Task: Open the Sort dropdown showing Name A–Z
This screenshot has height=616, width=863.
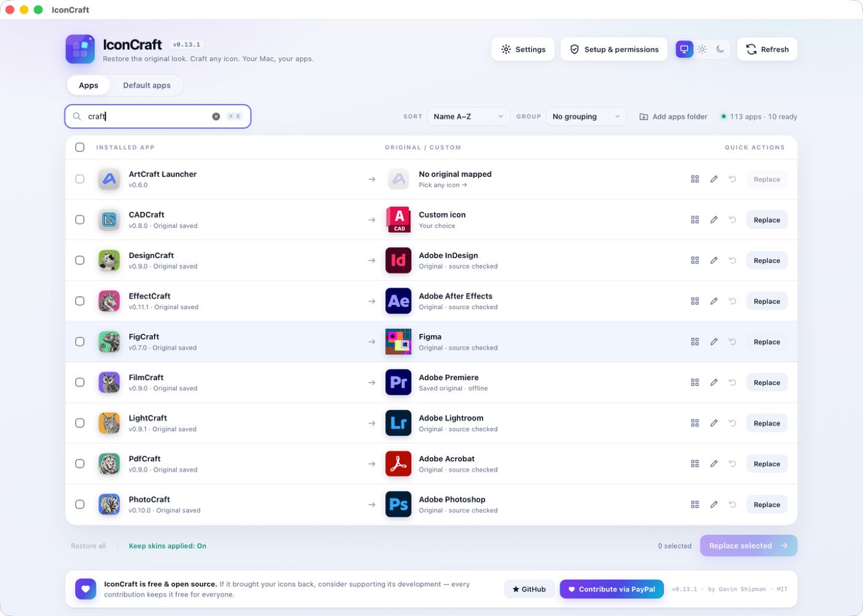Action: point(468,116)
